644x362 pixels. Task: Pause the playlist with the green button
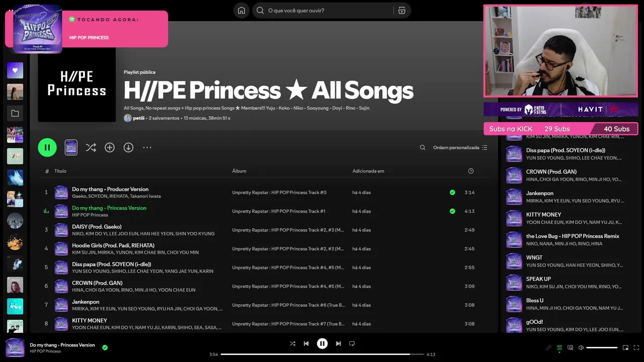point(47,147)
